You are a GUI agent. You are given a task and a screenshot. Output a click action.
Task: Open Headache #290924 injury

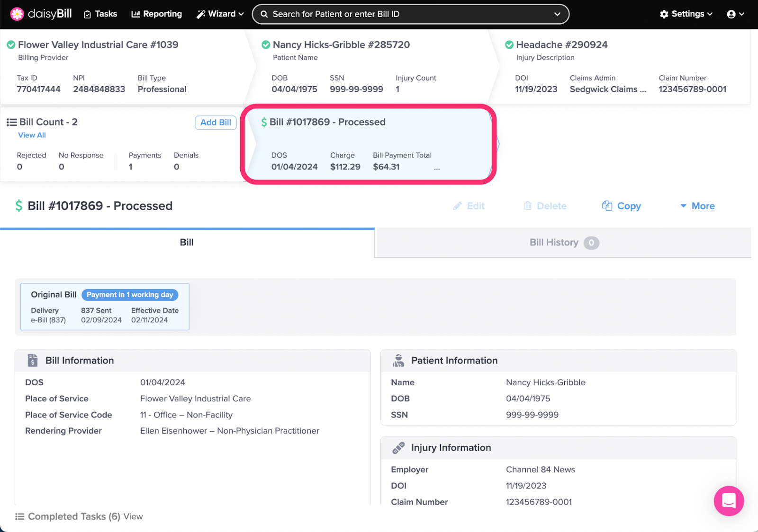(562, 44)
